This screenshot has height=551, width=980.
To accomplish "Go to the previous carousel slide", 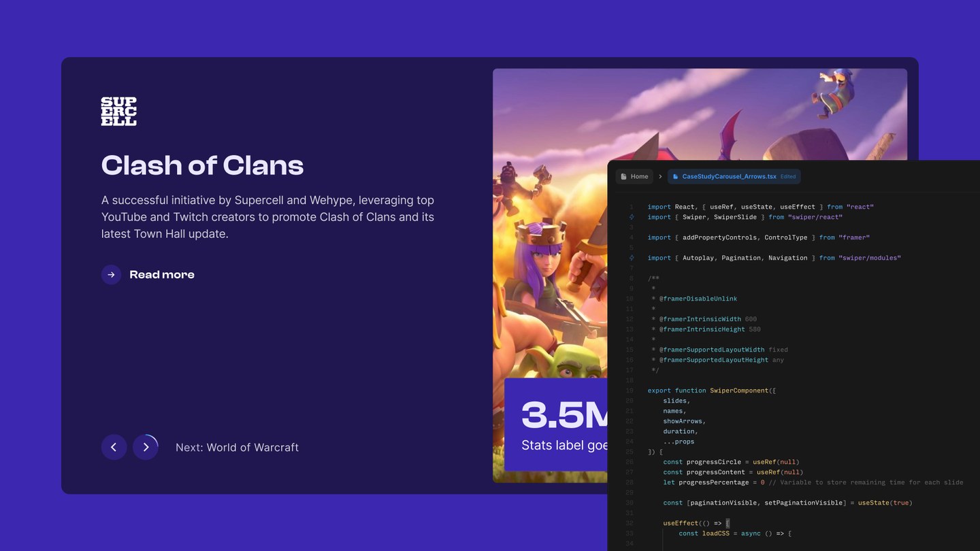I will tap(114, 447).
